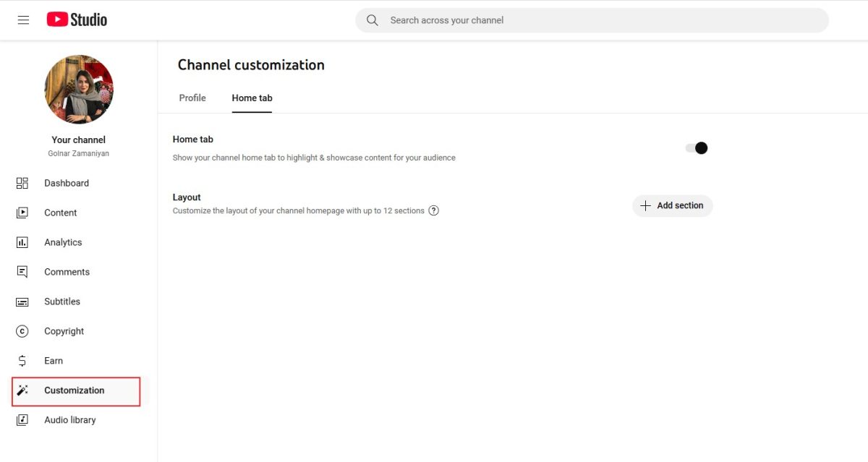Switch to the Profile tab
868x462 pixels.
[x=192, y=98]
